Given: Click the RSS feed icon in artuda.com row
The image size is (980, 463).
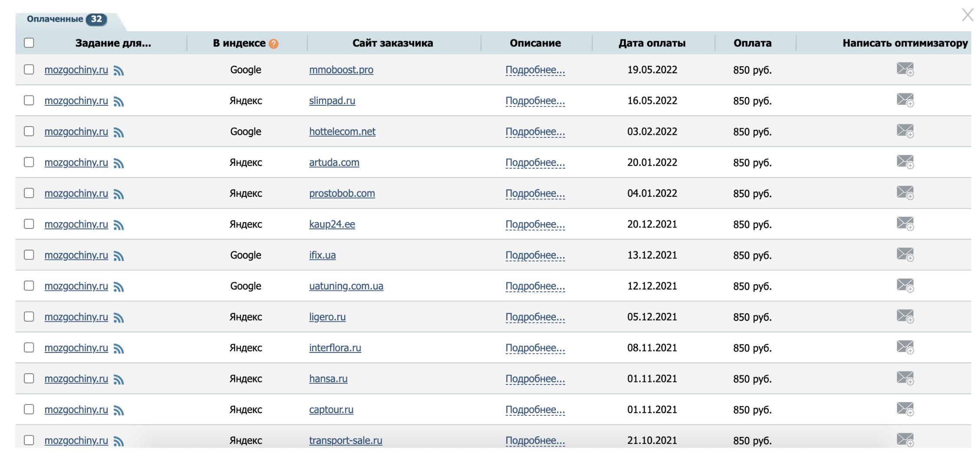Looking at the screenshot, I should [x=118, y=163].
